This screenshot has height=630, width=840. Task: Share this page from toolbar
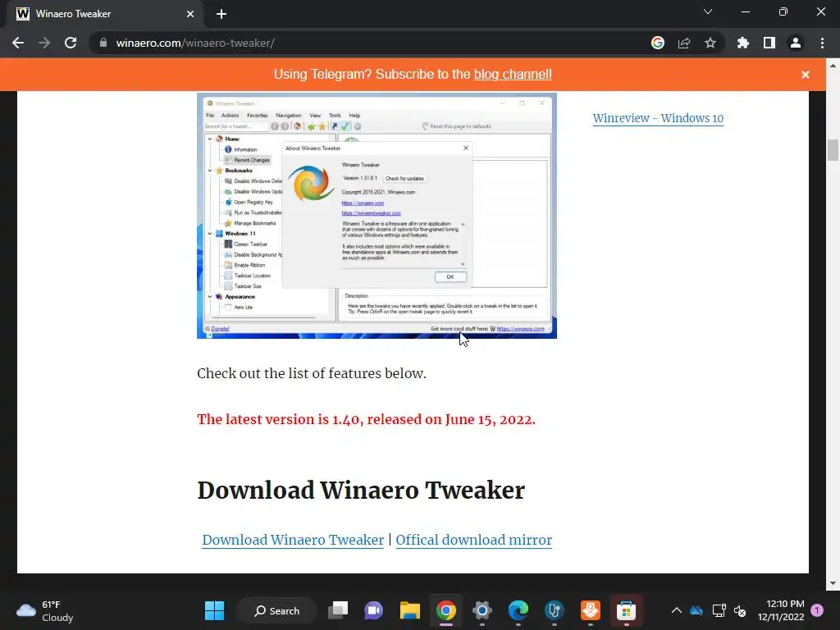point(684,43)
